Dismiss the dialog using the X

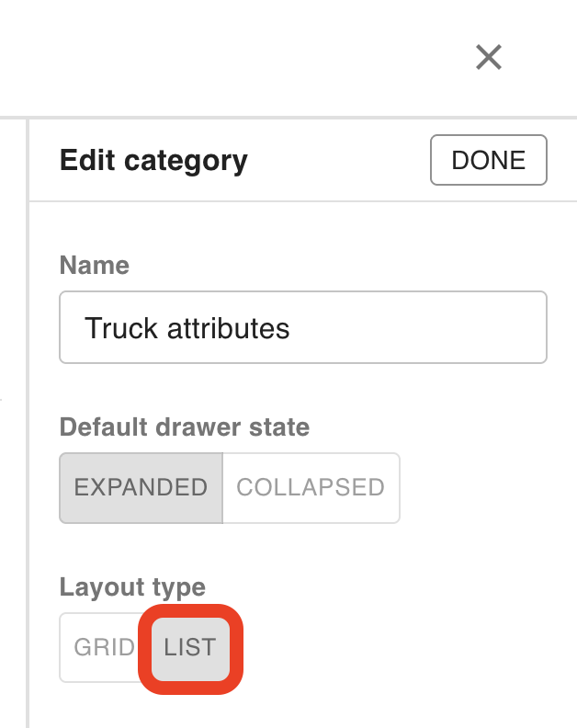[x=488, y=58]
